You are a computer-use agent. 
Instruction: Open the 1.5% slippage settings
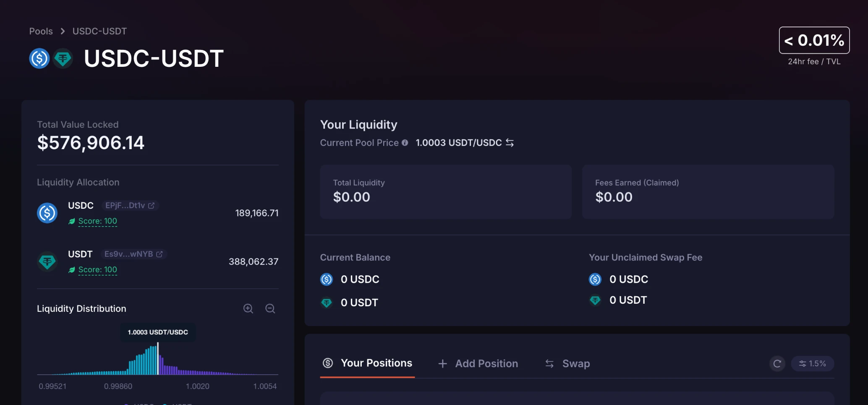tap(813, 363)
